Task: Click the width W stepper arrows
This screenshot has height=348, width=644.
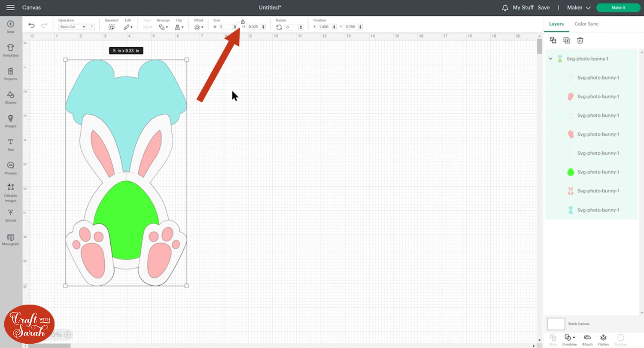Action: coord(235,27)
